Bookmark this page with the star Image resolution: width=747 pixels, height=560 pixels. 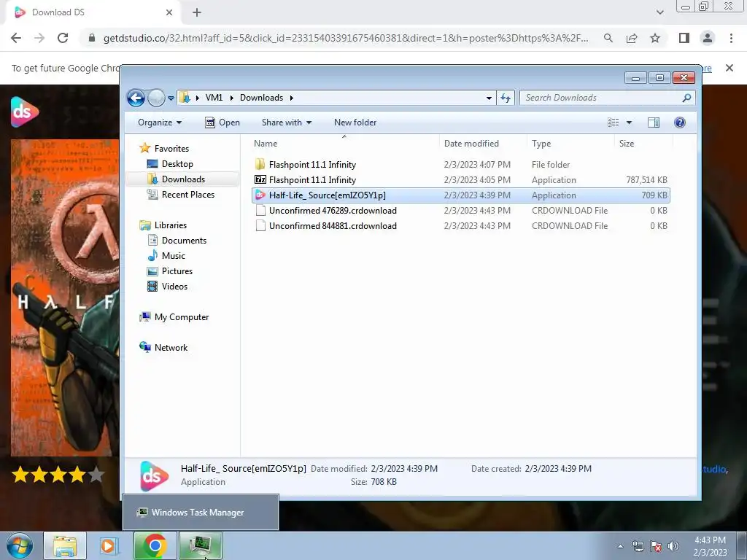pyautogui.click(x=655, y=38)
